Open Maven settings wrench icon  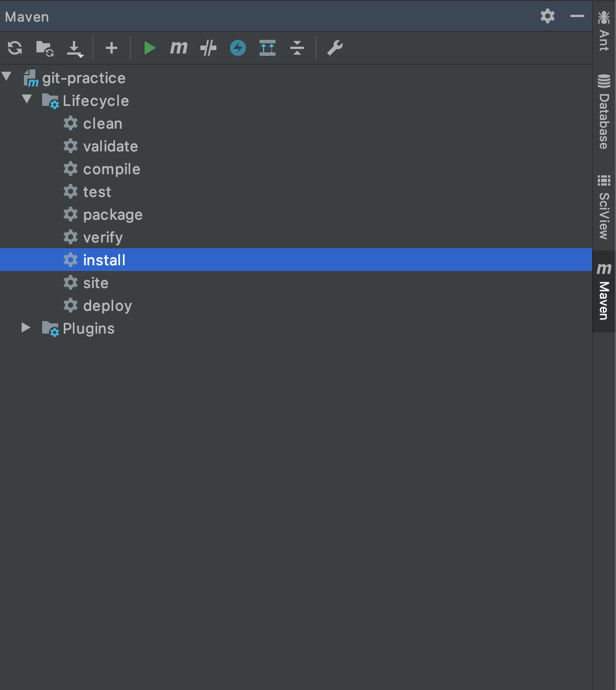tap(335, 48)
